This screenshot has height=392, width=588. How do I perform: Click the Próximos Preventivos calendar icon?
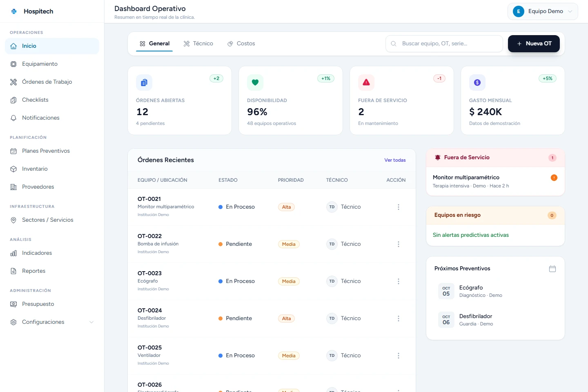(x=552, y=269)
